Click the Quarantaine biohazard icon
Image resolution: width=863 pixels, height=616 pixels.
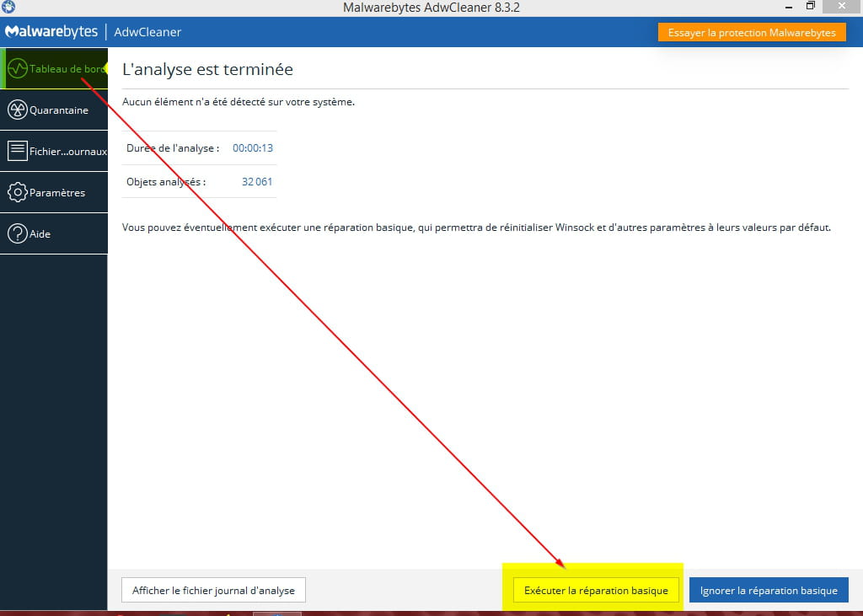[18, 110]
